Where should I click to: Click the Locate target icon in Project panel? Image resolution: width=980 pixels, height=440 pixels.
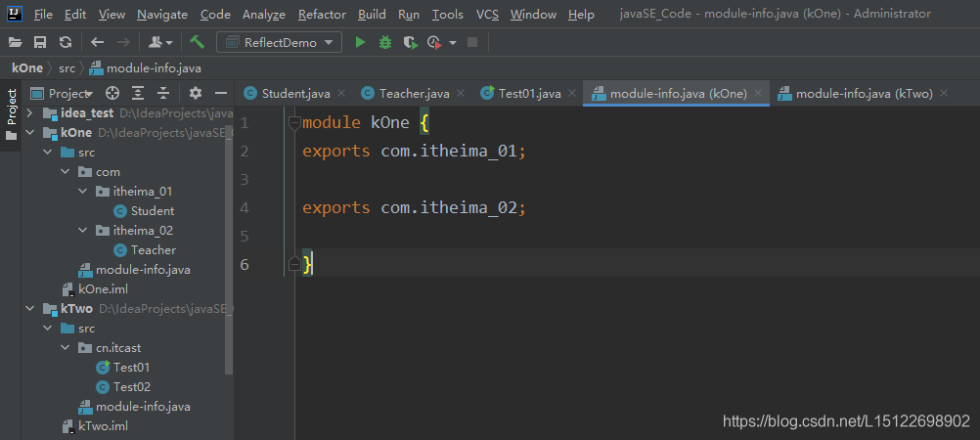pos(112,93)
